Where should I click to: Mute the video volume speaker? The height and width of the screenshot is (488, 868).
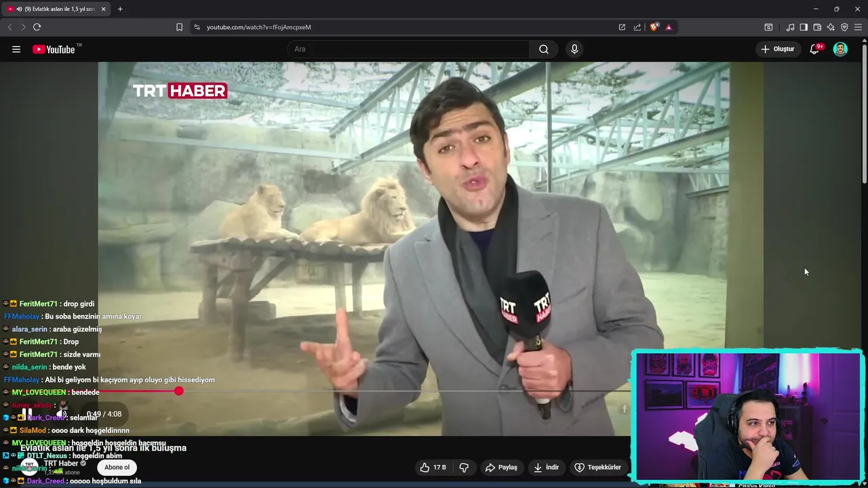[61, 413]
